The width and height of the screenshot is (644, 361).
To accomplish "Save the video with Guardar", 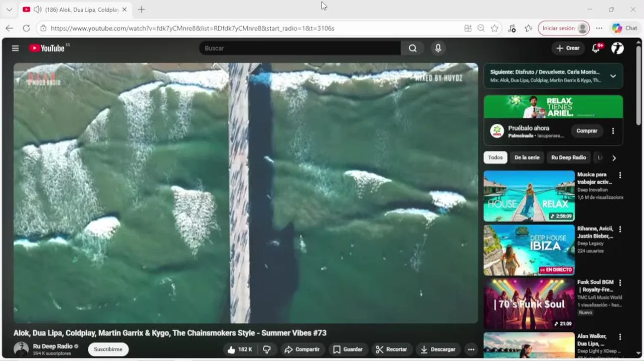I will click(x=348, y=349).
